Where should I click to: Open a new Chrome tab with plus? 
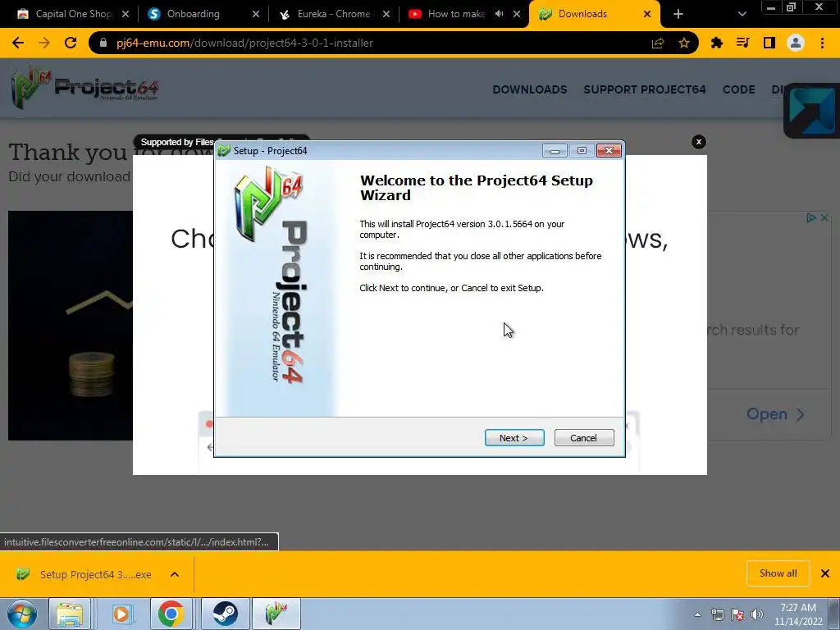tap(678, 14)
